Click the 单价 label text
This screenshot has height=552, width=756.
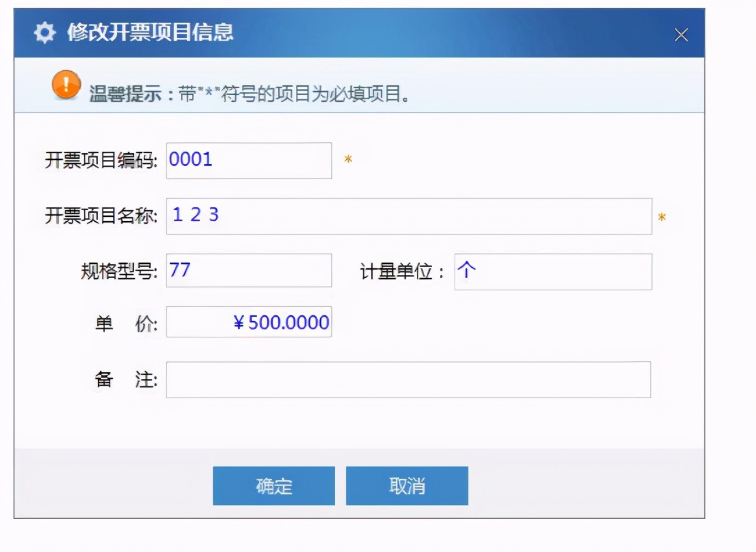[x=125, y=322]
